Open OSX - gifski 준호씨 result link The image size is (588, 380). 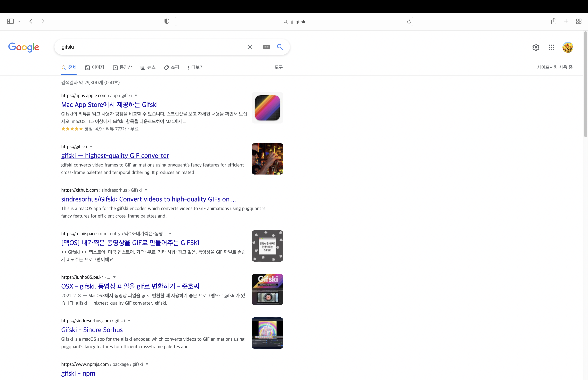point(130,286)
